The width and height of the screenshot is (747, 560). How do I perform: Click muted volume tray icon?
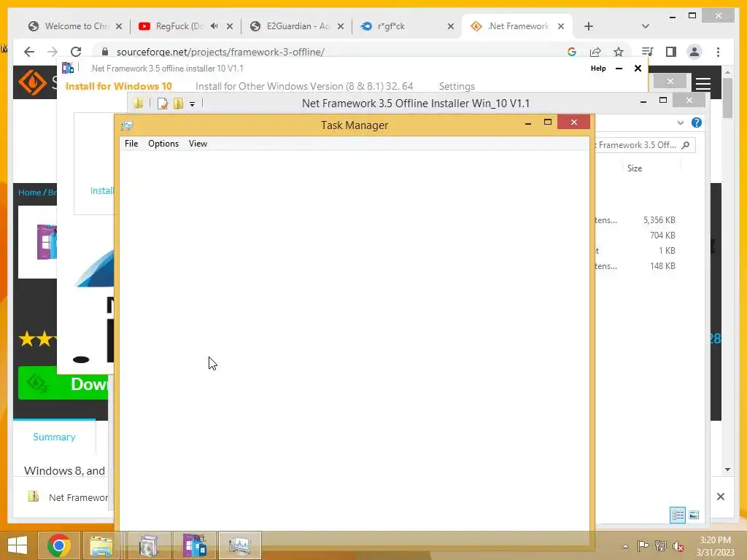[678, 546]
